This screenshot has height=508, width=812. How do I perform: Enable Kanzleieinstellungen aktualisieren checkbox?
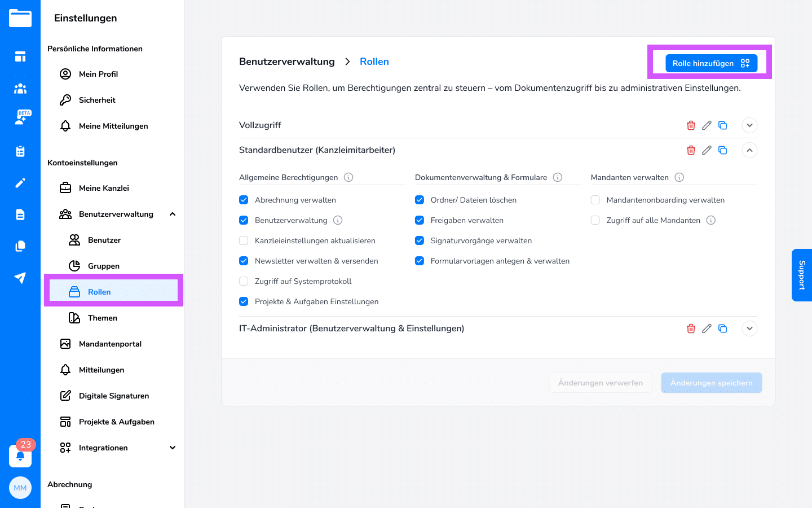(x=244, y=240)
